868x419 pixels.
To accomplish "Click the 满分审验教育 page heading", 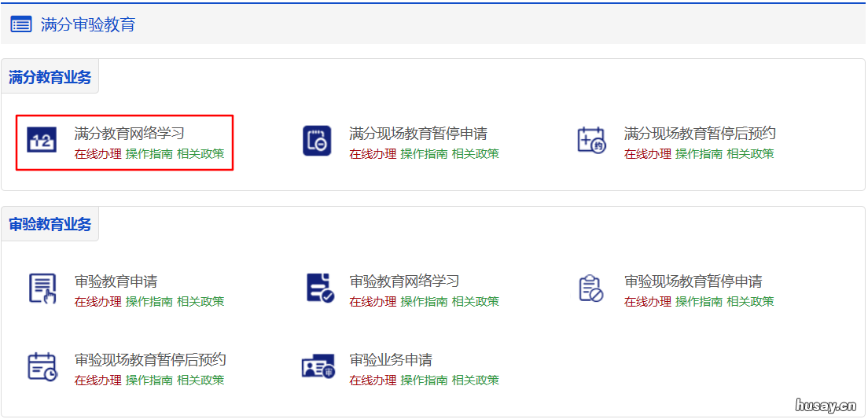I will (87, 25).
